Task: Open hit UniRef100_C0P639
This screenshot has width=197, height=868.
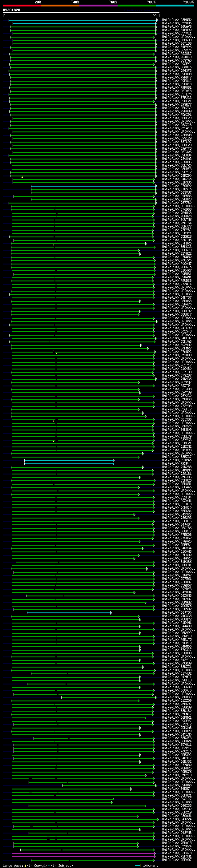Action: (x=177, y=40)
